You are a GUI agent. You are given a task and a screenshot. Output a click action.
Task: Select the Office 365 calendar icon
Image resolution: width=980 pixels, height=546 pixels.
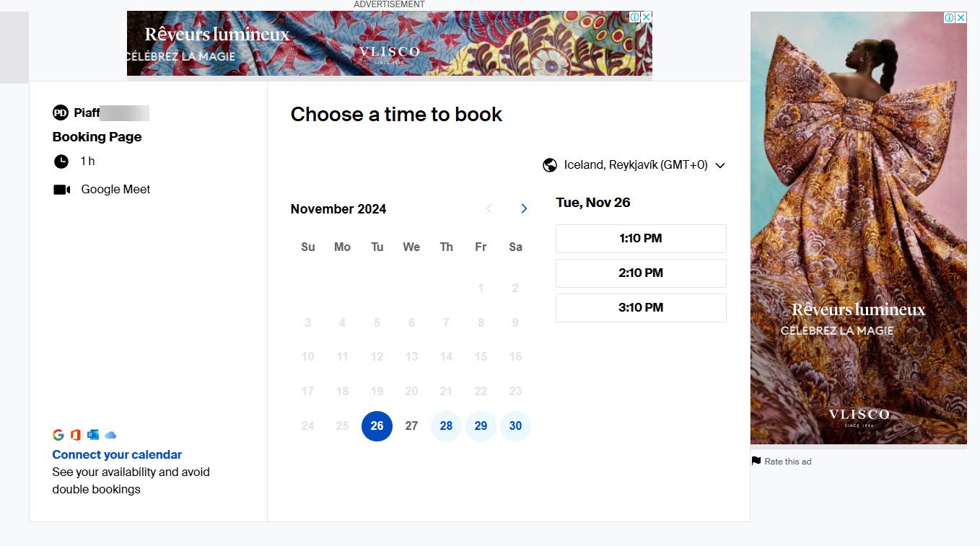click(75, 434)
